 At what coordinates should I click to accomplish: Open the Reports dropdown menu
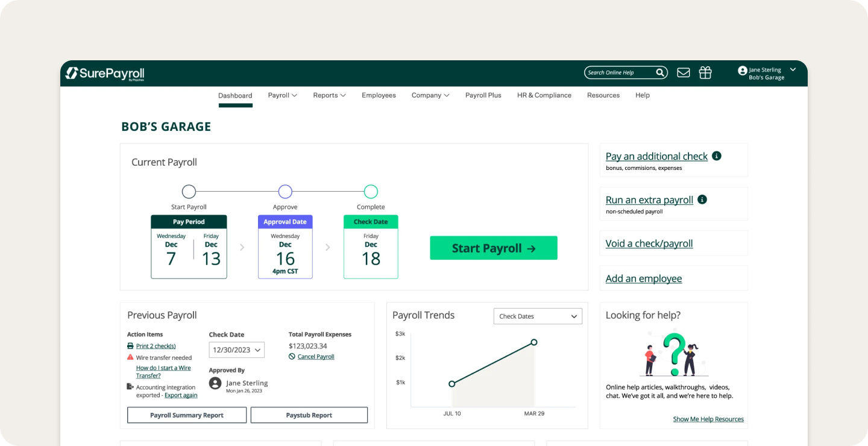(x=329, y=95)
